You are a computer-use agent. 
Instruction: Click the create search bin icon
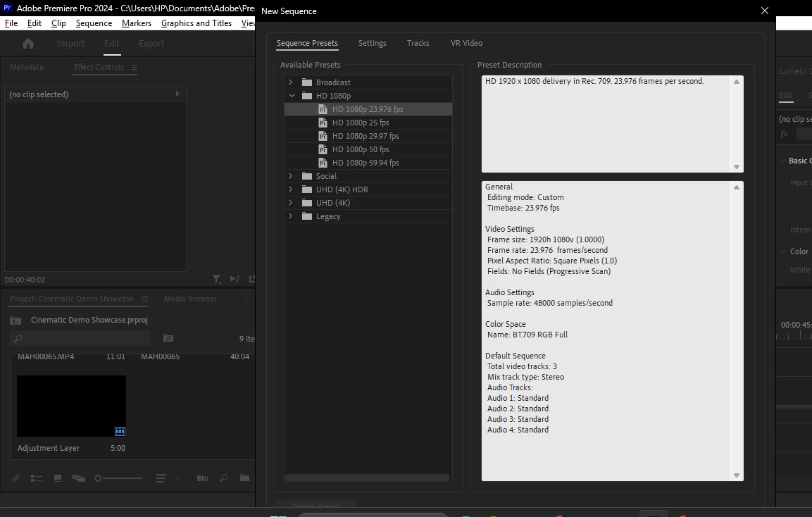coord(168,338)
